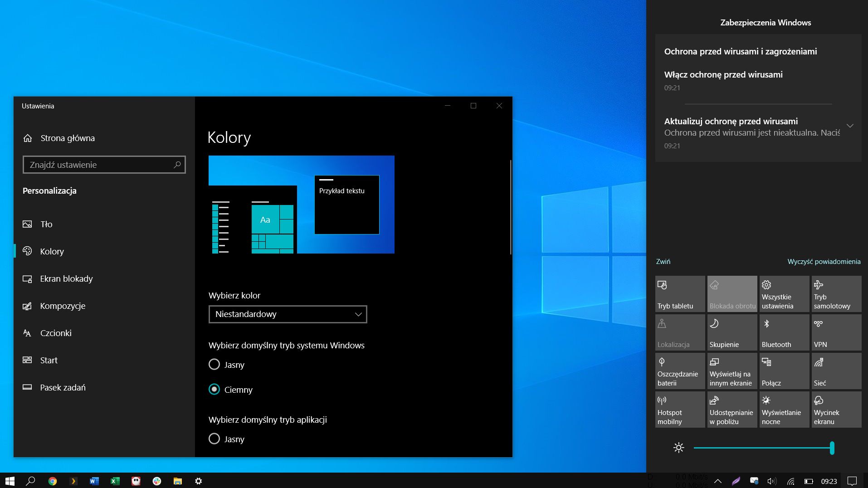Image resolution: width=868 pixels, height=488 pixels.
Task: Open Microsoft Word from taskbar
Action: tap(94, 481)
